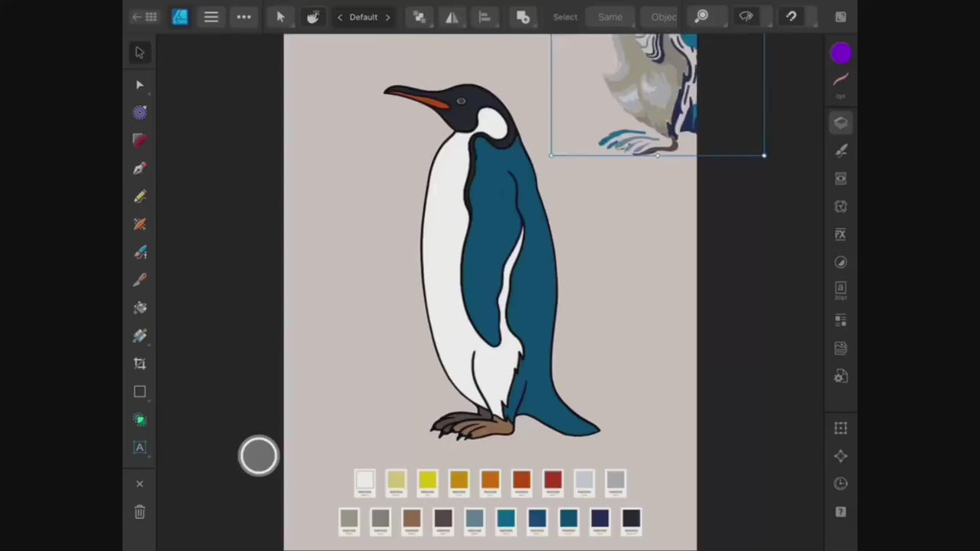980x551 pixels.
Task: Open the three-dots edit menu
Action: pos(243,17)
